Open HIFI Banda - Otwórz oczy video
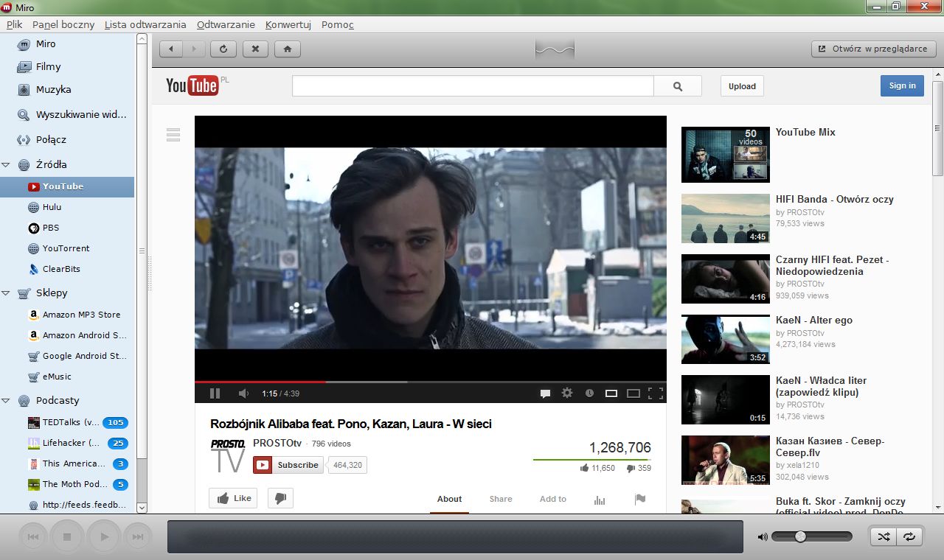 coord(834,199)
